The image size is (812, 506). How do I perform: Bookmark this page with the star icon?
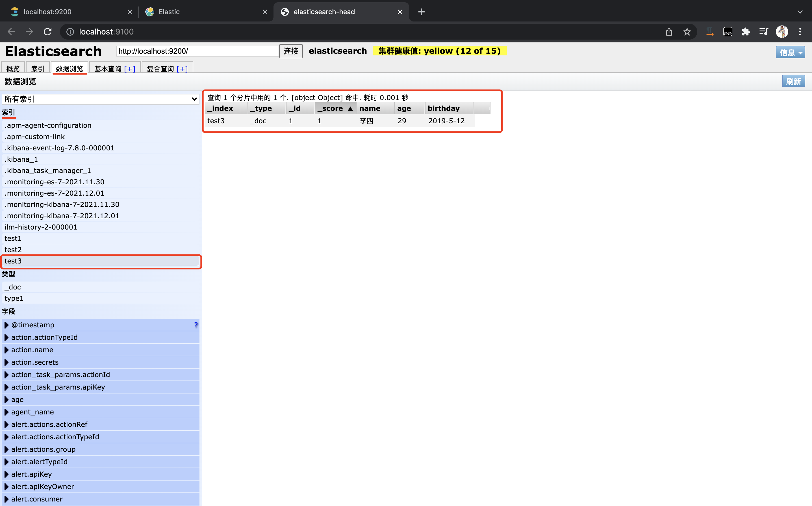pos(687,32)
